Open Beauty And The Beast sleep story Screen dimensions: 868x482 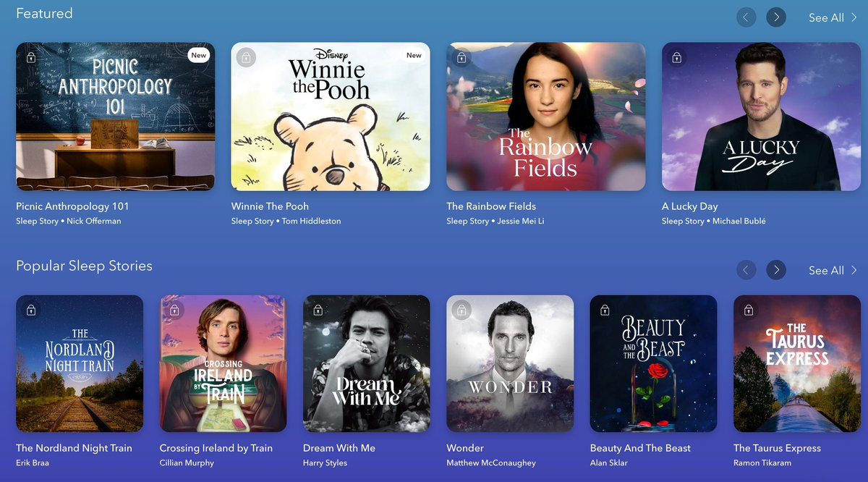click(654, 363)
